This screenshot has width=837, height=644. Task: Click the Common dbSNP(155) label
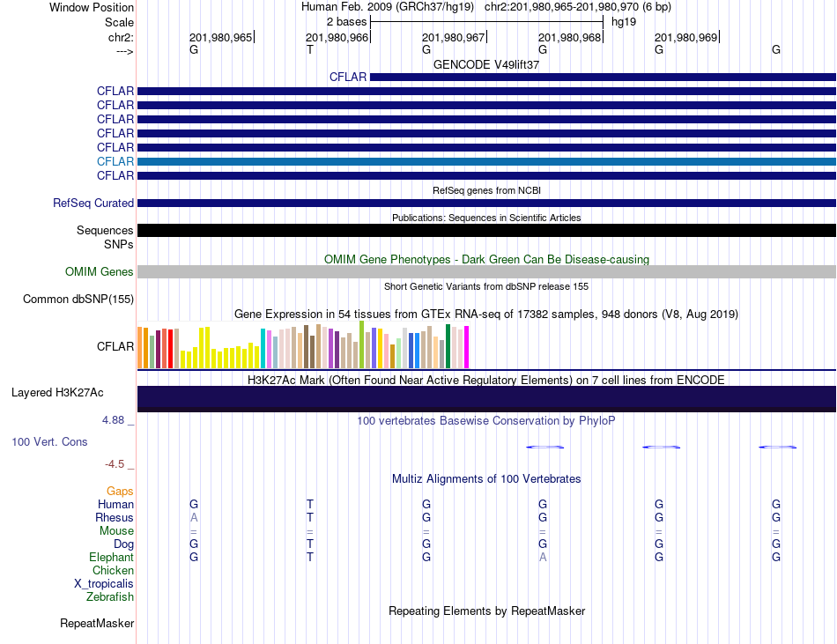[78, 299]
